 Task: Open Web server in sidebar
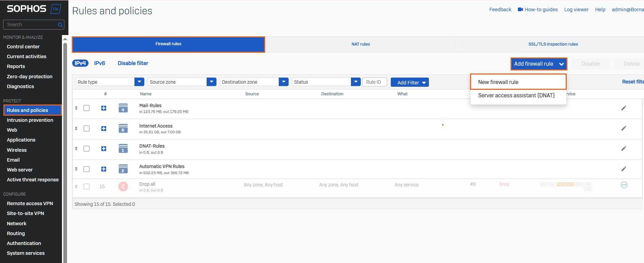(x=20, y=170)
